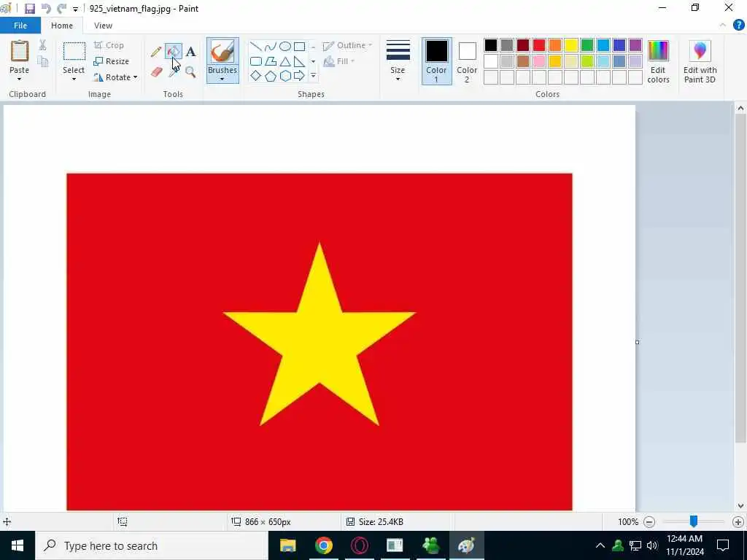Choose the Curve shape
Image resolution: width=747 pixels, height=560 pixels.
pos(271,46)
